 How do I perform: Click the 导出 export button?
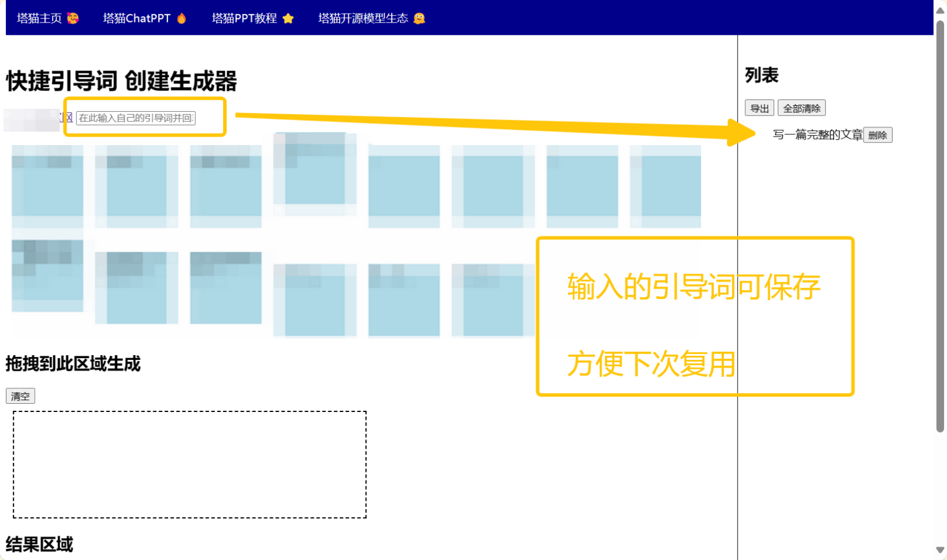759,108
